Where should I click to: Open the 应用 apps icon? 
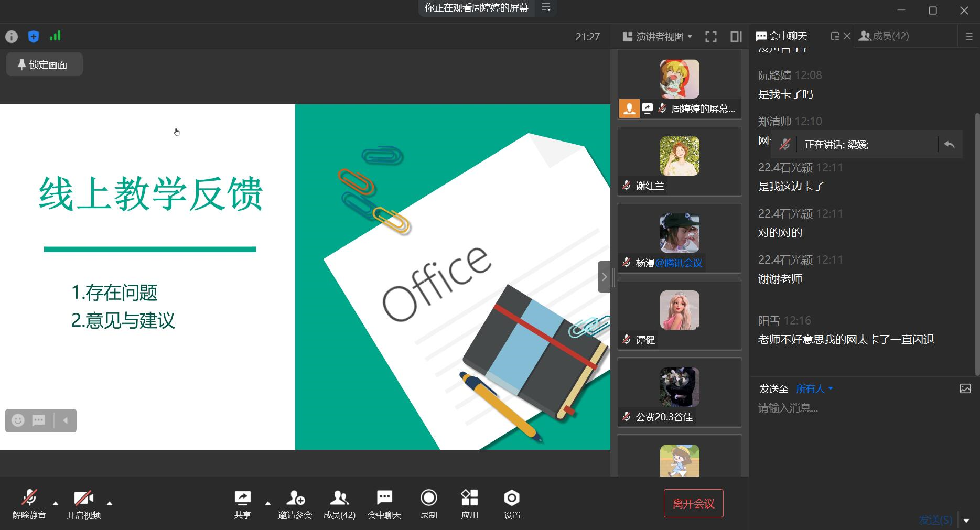pos(470,503)
